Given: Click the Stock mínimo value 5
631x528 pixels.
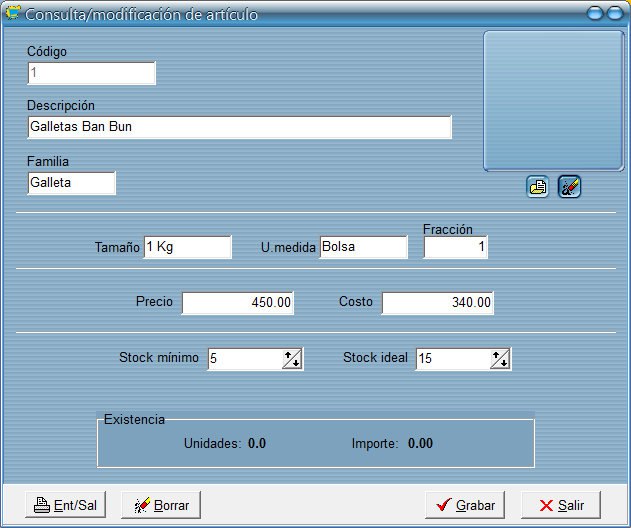Looking at the screenshot, I should click(x=245, y=359).
